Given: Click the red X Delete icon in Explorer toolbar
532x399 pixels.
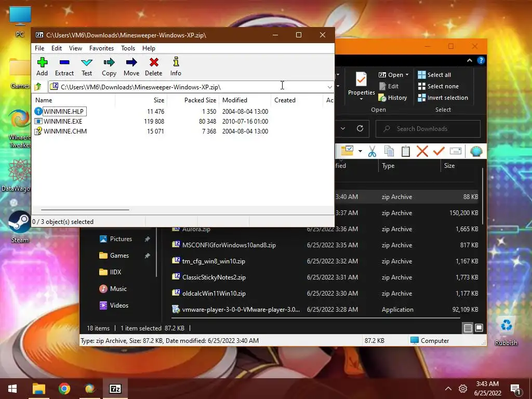Looking at the screenshot, I should coord(422,151).
